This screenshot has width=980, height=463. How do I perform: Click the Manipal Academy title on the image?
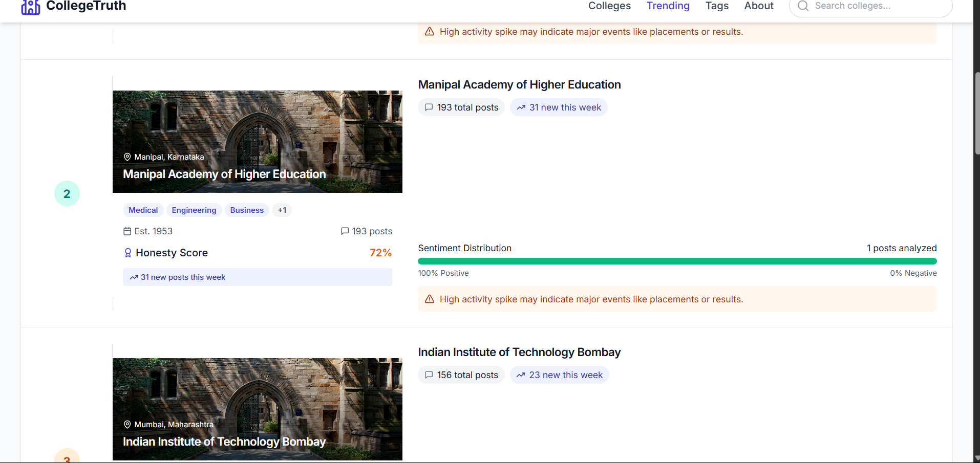[x=224, y=174]
